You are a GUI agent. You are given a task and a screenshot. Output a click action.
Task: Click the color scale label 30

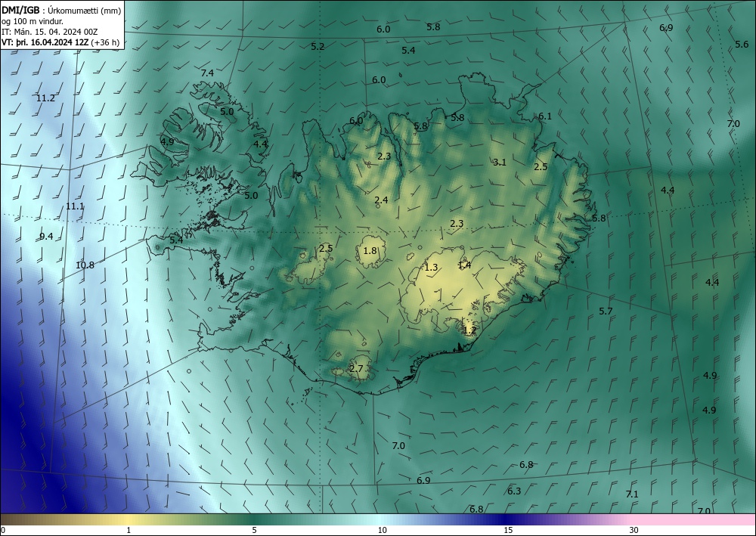point(634,530)
